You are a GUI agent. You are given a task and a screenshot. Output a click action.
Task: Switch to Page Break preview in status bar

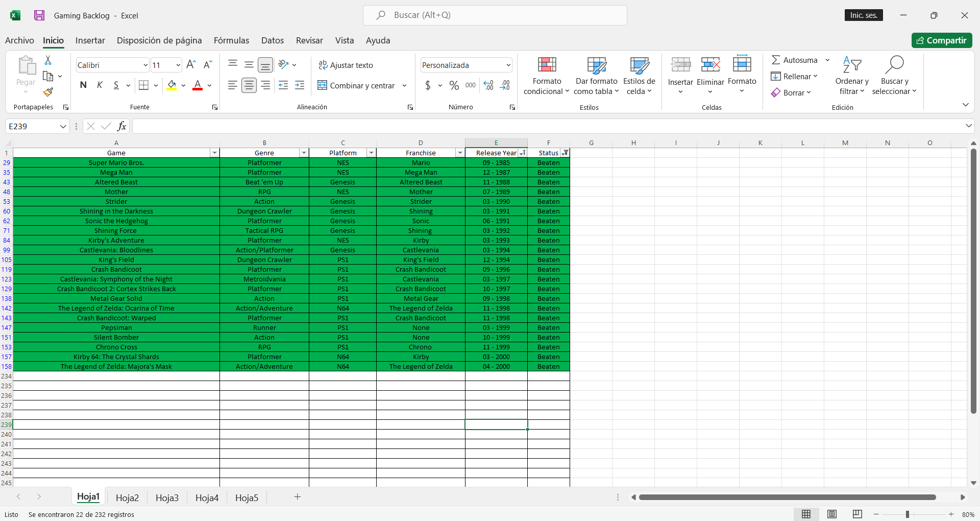point(857,514)
